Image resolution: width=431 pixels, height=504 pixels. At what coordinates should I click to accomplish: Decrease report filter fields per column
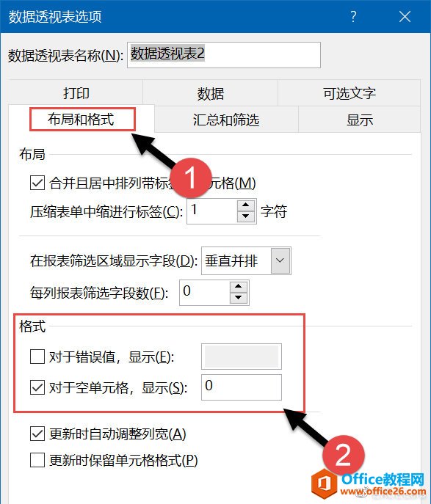pos(239,298)
